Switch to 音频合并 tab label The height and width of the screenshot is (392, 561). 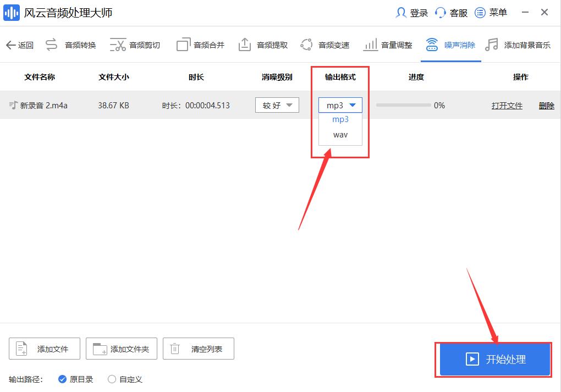(209, 45)
